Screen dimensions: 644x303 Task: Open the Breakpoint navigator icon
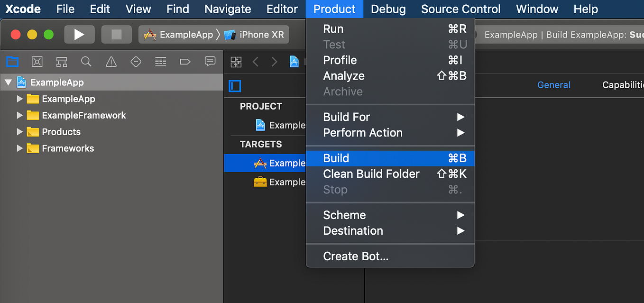tap(185, 62)
